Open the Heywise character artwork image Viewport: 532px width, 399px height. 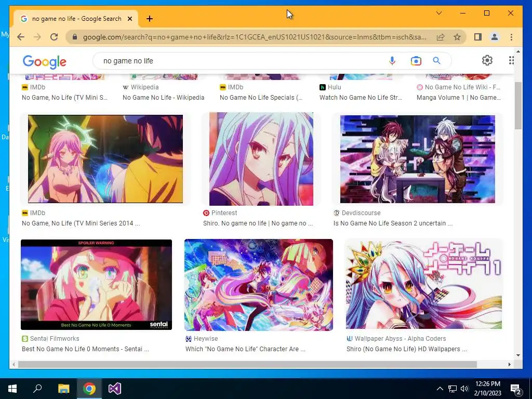pos(259,285)
